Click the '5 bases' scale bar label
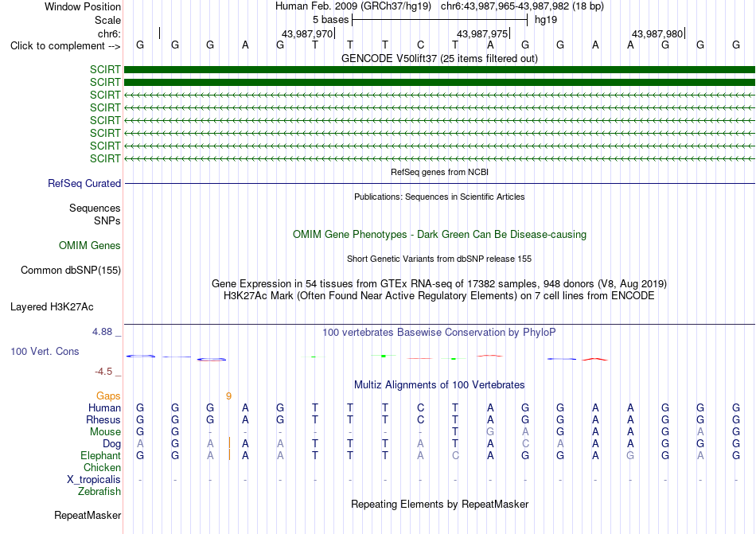 pos(330,20)
